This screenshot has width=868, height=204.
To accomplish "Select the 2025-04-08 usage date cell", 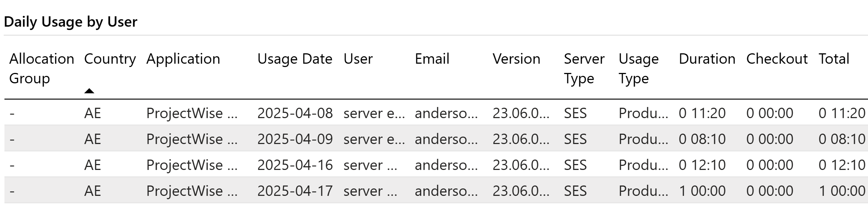I will tap(295, 113).
